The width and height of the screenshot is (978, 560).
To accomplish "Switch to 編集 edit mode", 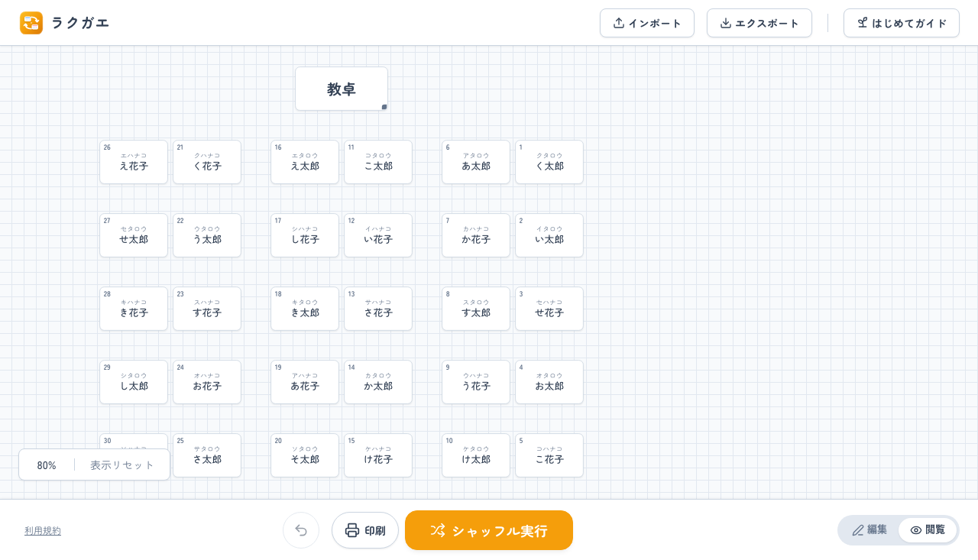I will (870, 529).
